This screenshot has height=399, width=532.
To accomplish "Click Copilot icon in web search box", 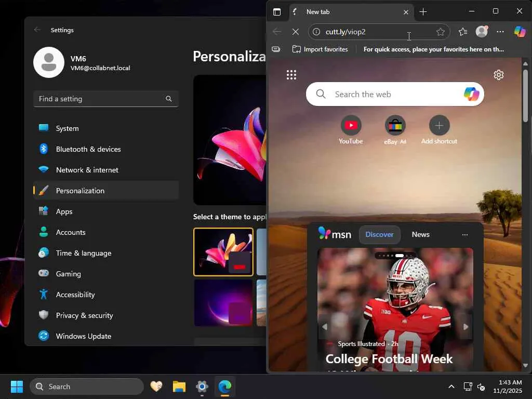I will coord(471,94).
